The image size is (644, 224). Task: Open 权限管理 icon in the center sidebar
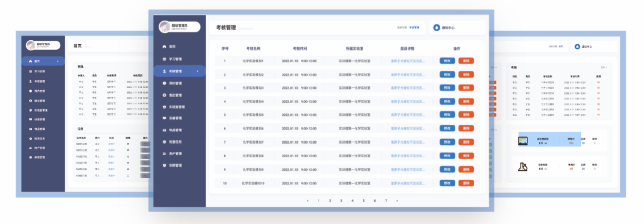coord(164,165)
